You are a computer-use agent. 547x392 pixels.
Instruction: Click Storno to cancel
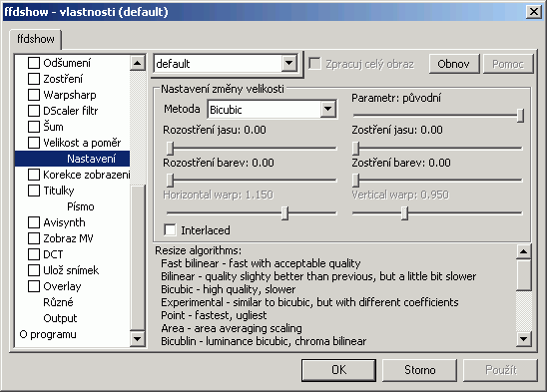pos(419,370)
